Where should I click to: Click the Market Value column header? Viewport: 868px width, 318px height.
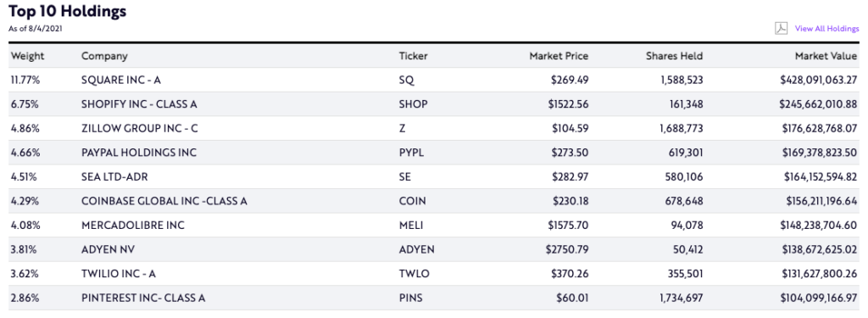[x=826, y=56]
